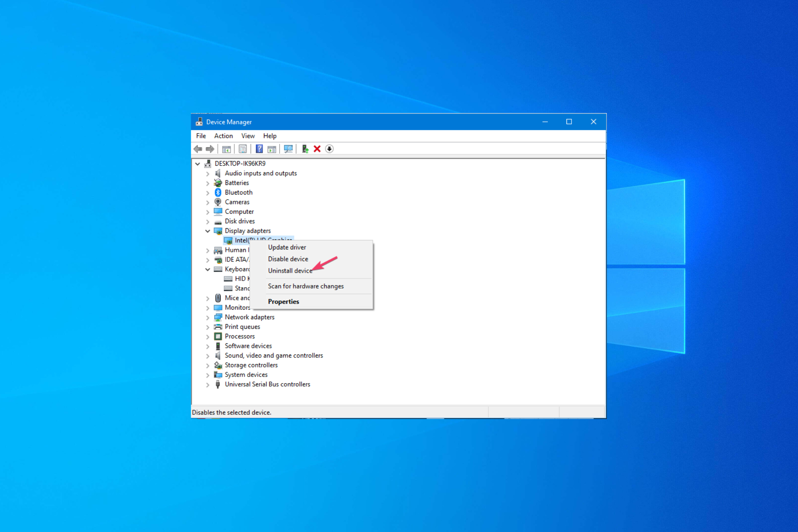Open Properties for Intel HD Graphics

[283, 301]
